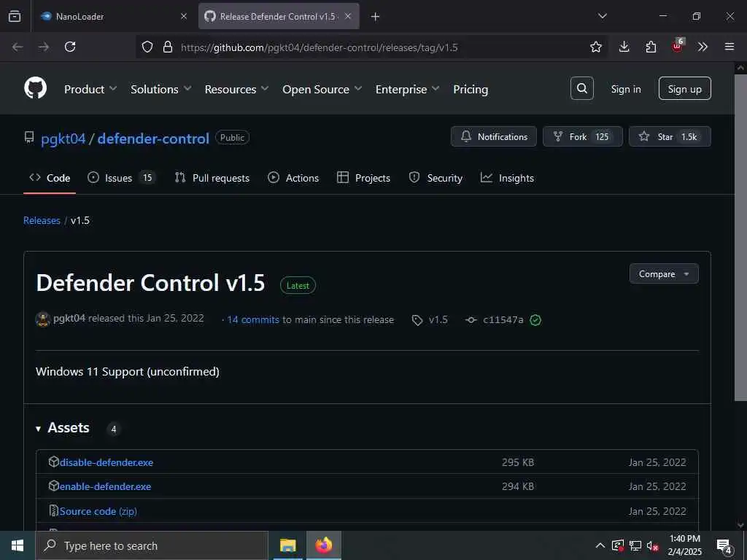The width and height of the screenshot is (747, 560).
Task: Click pgkt04 avatar next to release date
Action: (43, 319)
